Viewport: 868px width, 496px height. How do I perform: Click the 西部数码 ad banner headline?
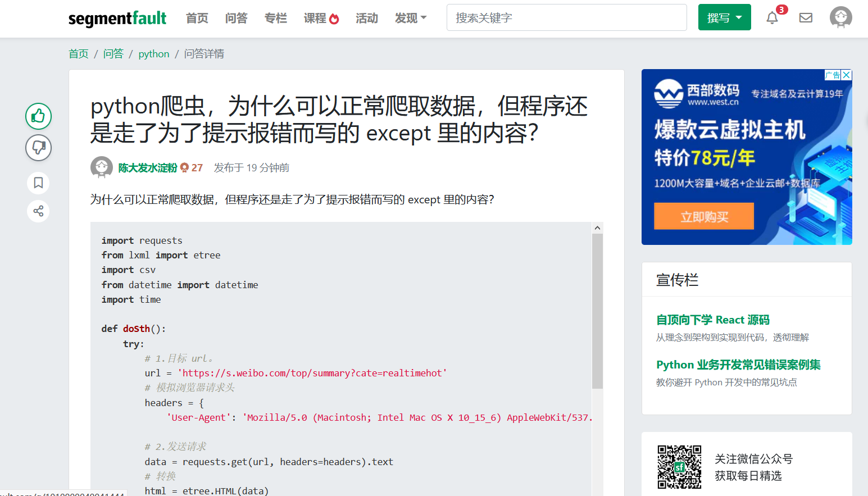[730, 130]
